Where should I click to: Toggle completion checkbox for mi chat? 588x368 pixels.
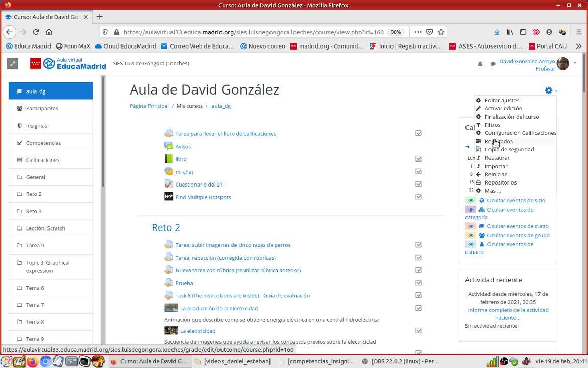point(419,171)
